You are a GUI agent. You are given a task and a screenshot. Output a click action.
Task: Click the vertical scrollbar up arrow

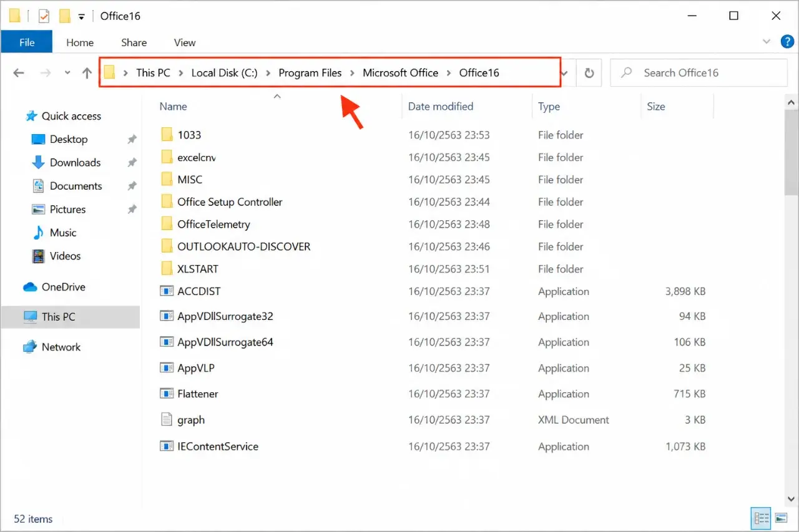[x=791, y=103]
